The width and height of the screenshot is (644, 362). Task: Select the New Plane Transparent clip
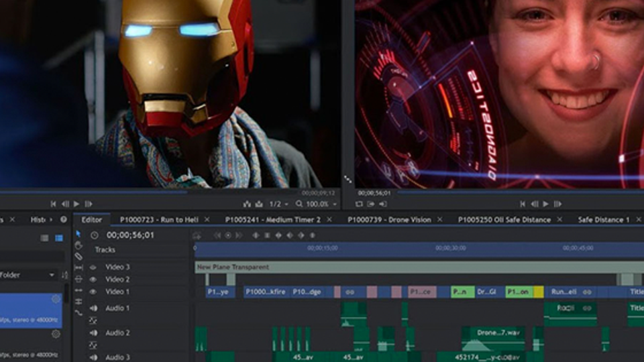click(419, 267)
